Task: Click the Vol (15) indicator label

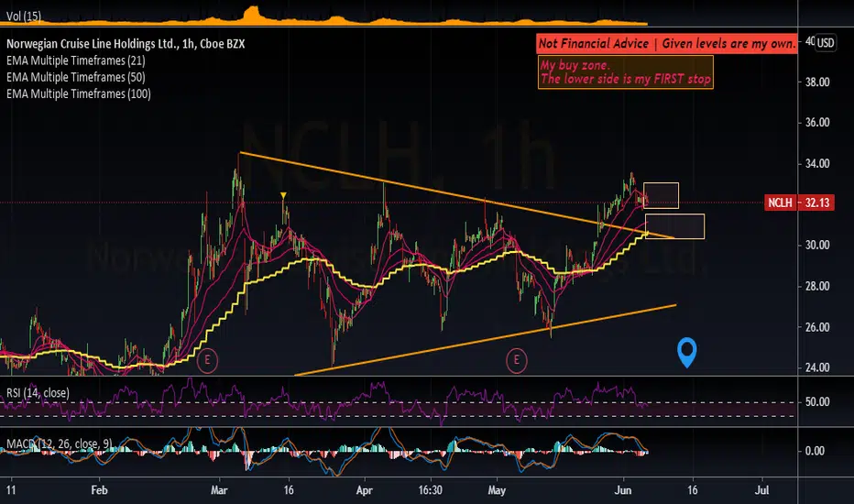Action: click(24, 16)
